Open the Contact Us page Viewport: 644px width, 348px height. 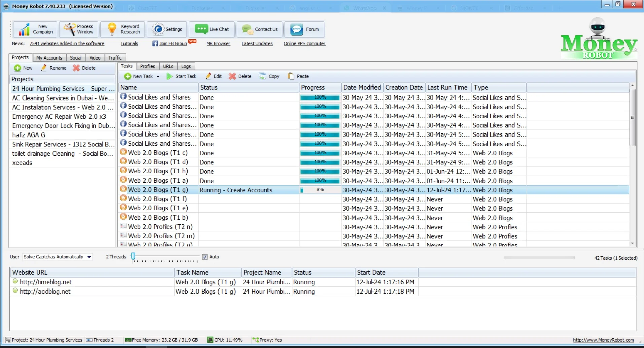point(260,29)
